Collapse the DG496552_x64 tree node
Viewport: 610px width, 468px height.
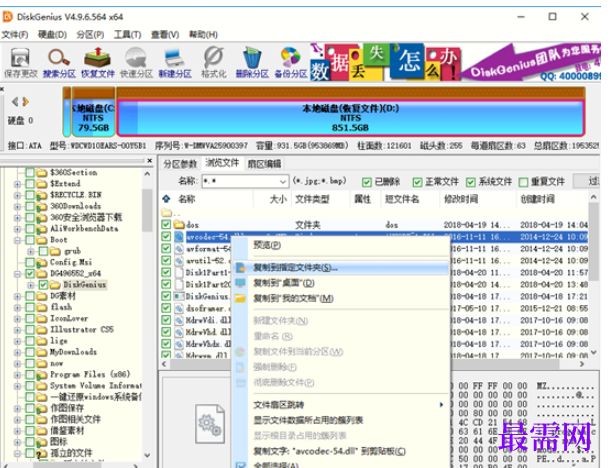point(18,274)
